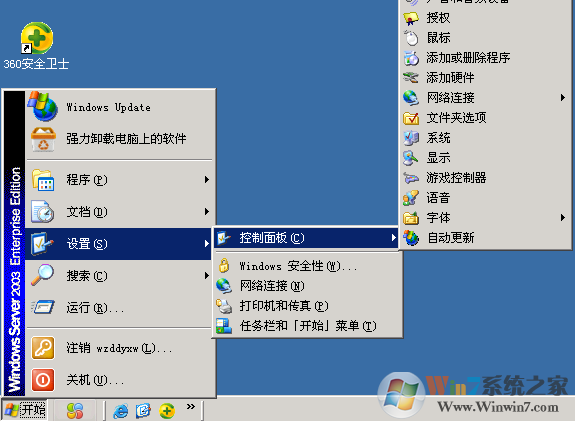Click the 注销 key icon
This screenshot has width=575, height=421.
pyautogui.click(x=43, y=348)
